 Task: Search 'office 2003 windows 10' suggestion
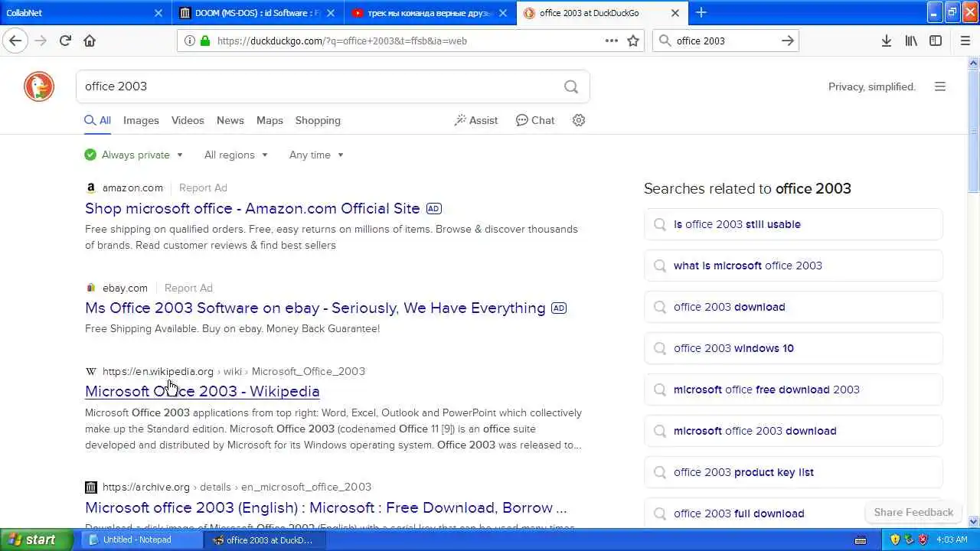tap(793, 348)
